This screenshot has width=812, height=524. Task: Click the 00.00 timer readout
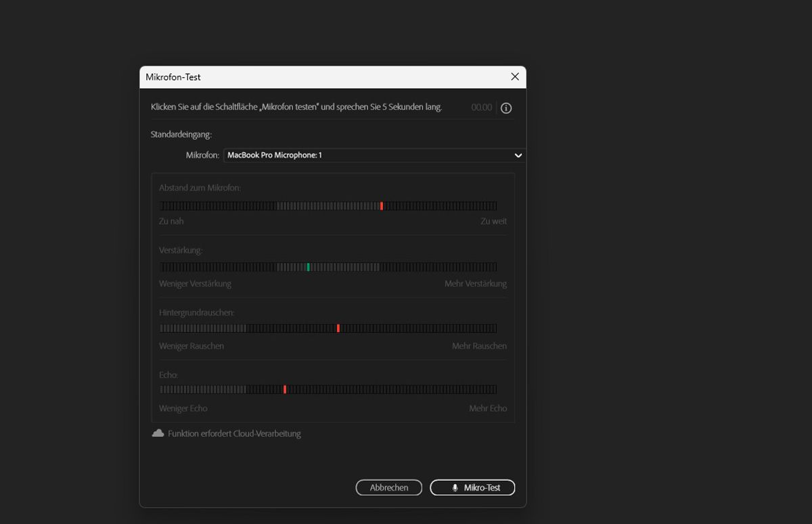[x=482, y=108]
